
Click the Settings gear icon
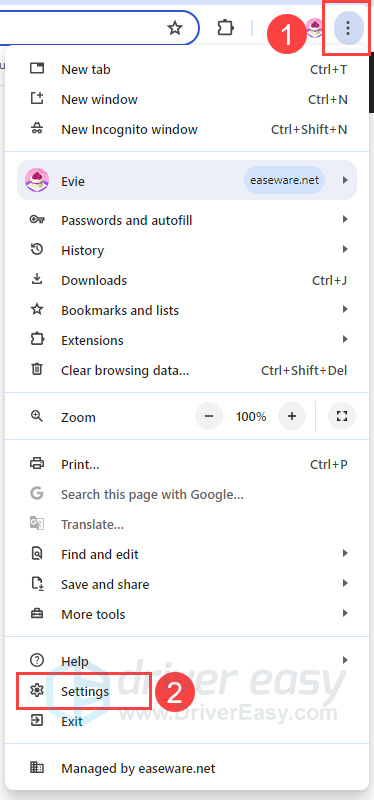(37, 691)
